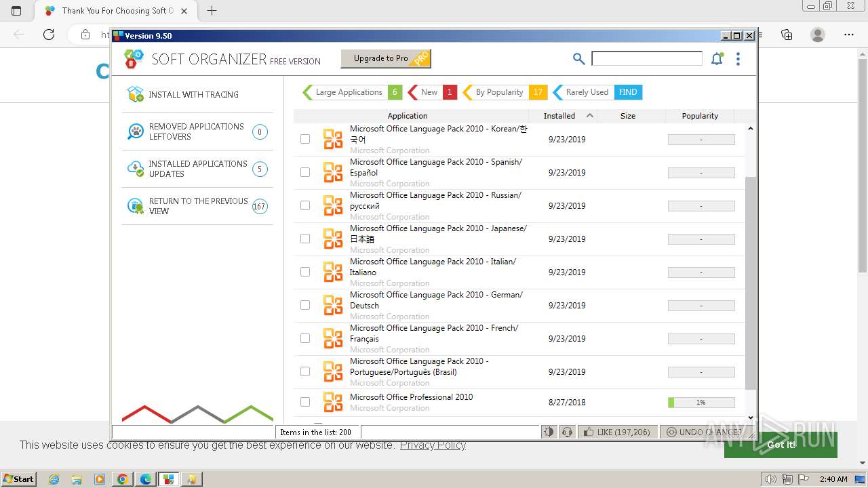
Task: Check the Russian Language Pack checkbox
Action: click(x=305, y=205)
